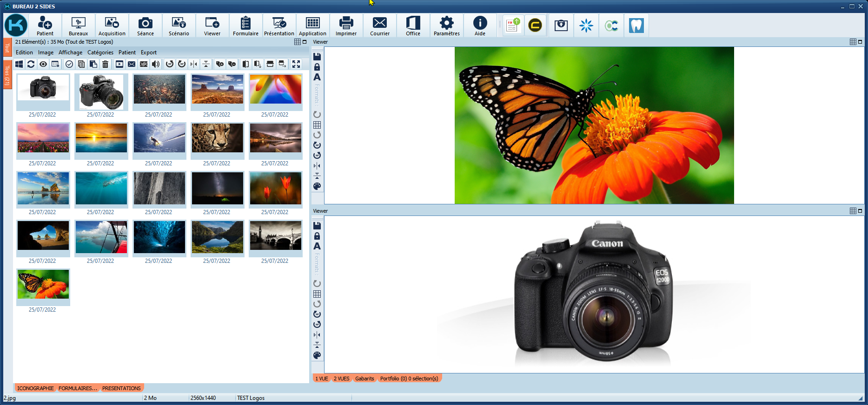Open the Affichage dropdown menu
Image resolution: width=868 pixels, height=405 pixels.
tap(70, 52)
